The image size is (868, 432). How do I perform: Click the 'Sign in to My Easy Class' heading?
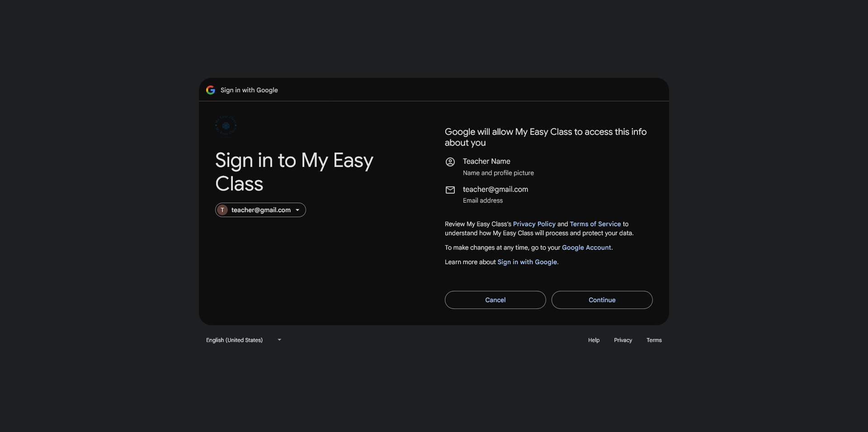point(294,172)
